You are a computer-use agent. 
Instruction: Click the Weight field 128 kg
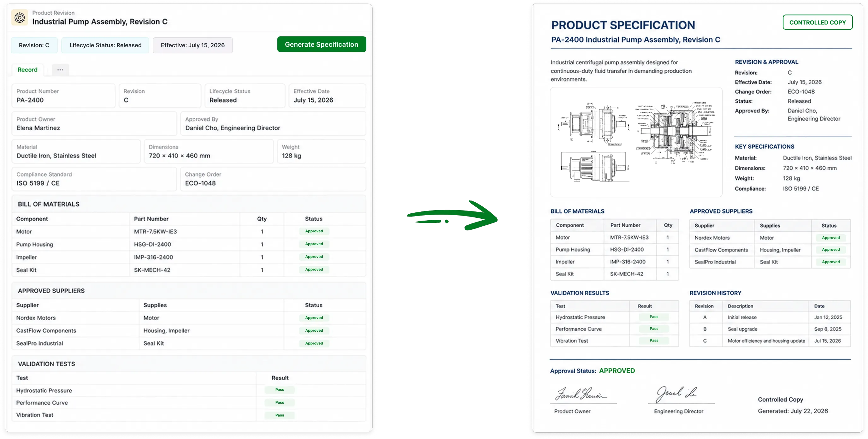tap(322, 151)
